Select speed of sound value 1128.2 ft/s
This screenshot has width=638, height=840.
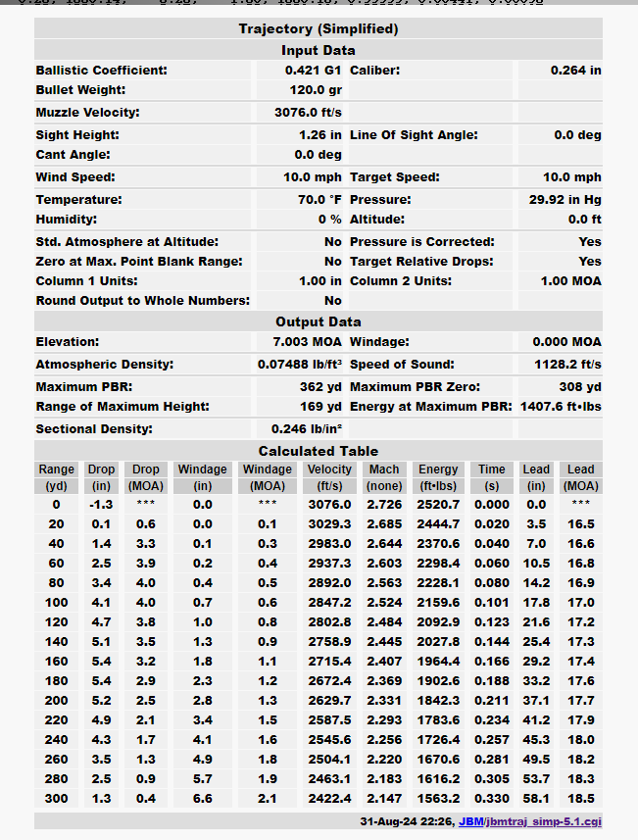[x=567, y=365]
